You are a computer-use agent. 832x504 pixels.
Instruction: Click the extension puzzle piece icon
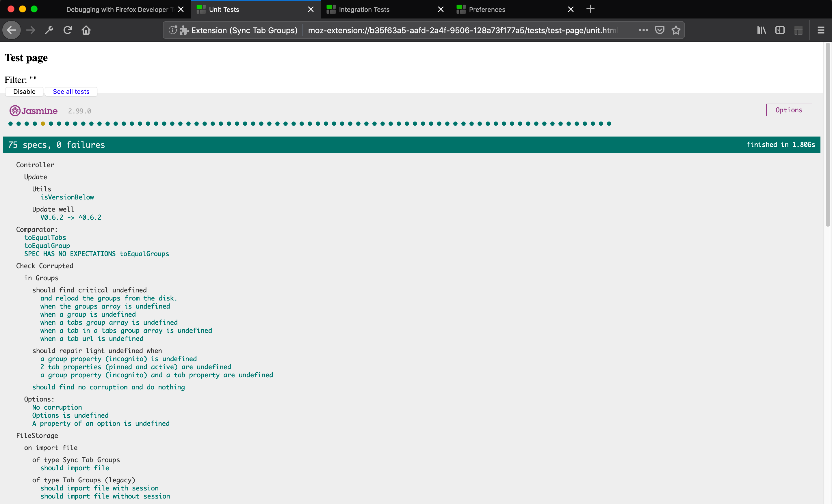184,30
